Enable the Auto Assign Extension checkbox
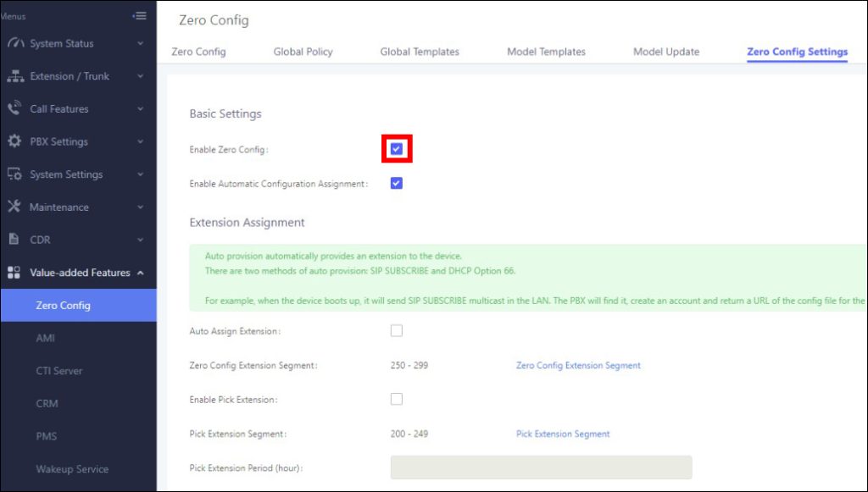 coord(396,330)
